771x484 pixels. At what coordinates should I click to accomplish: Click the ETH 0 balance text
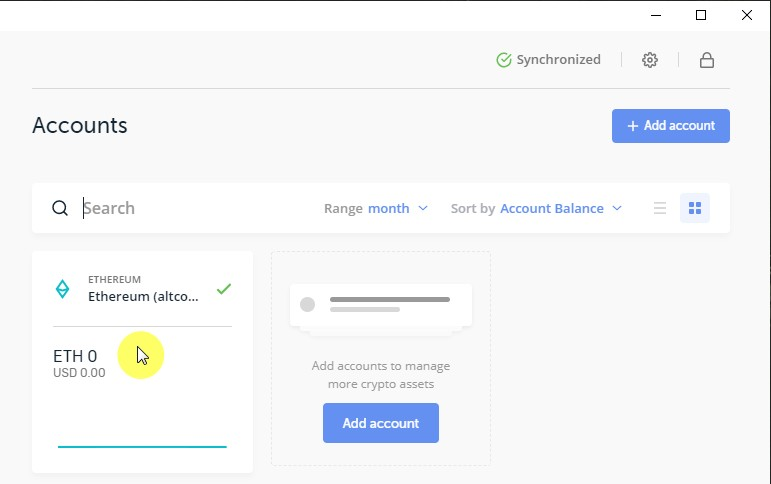[75, 356]
